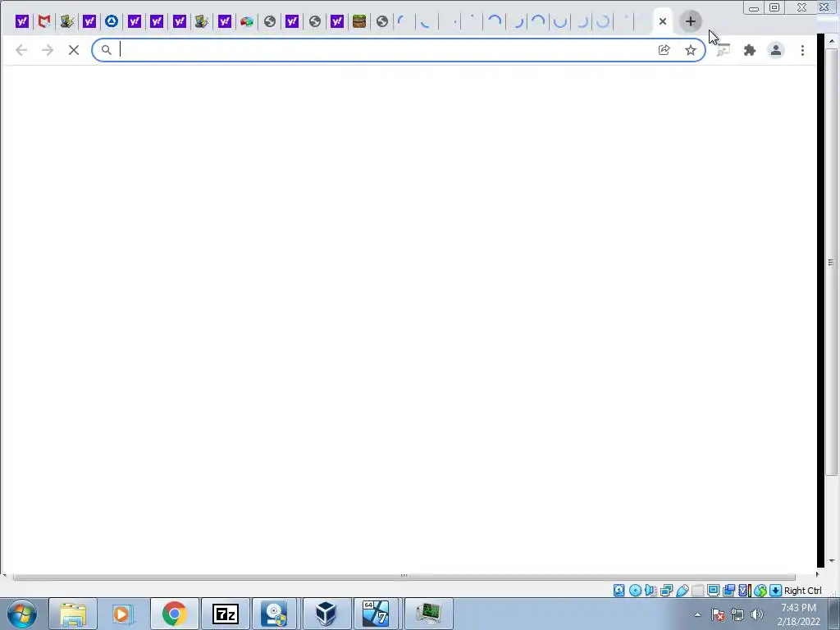840x630 pixels.
Task: Share this page icon in address bar
Action: tap(664, 50)
